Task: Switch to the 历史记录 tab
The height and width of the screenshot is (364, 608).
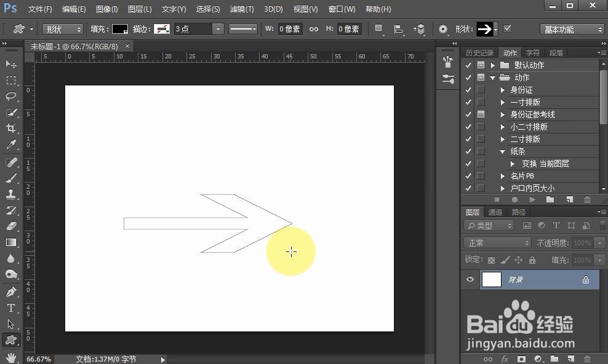Action: point(479,53)
